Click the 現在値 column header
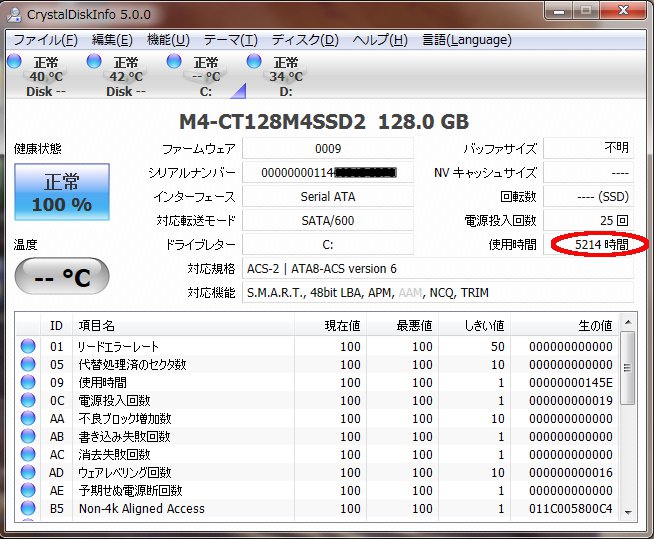Screen dimensions: 654x540 (x=330, y=325)
